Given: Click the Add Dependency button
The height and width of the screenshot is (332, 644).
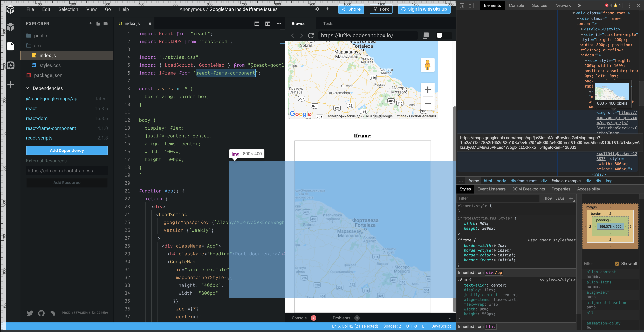Looking at the screenshot, I should (66, 150).
